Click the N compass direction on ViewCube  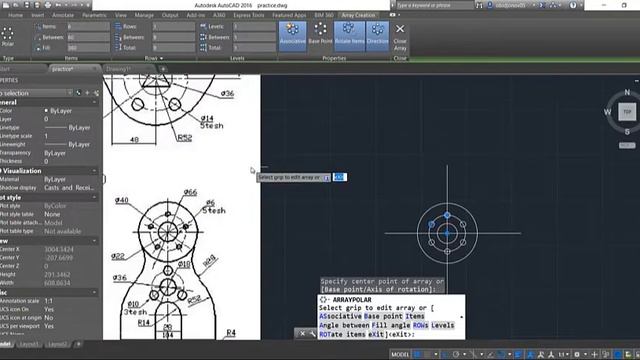pyautogui.click(x=627, y=92)
